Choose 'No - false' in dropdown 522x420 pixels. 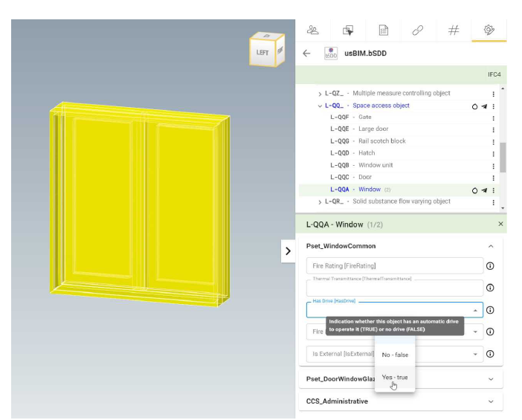click(395, 355)
